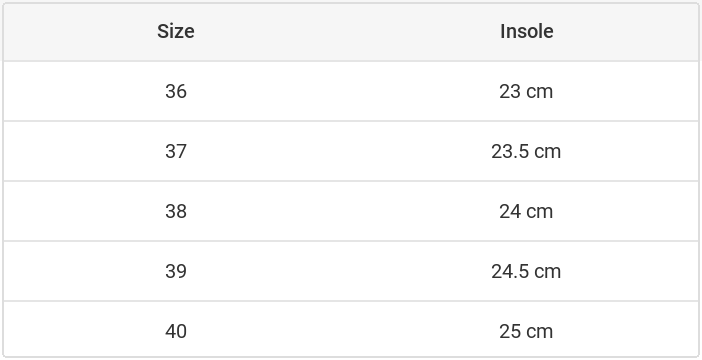Image resolution: width=702 pixels, height=360 pixels.
Task: Select the insole length for size 38
Action: pyautogui.click(x=526, y=211)
